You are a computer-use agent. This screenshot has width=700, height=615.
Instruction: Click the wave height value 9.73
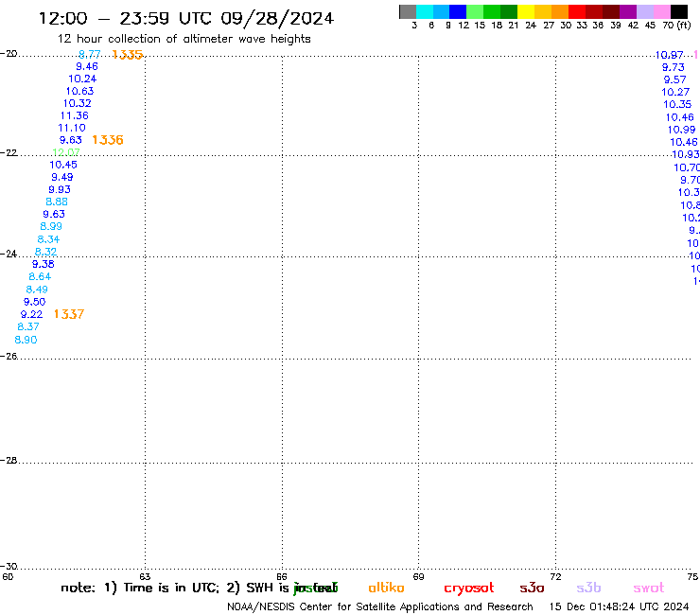674,67
